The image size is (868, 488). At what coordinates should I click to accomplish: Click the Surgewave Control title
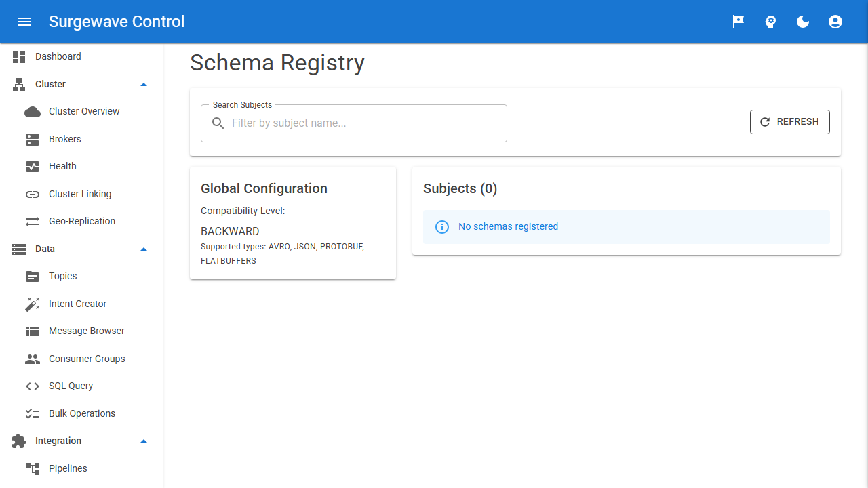click(x=117, y=22)
